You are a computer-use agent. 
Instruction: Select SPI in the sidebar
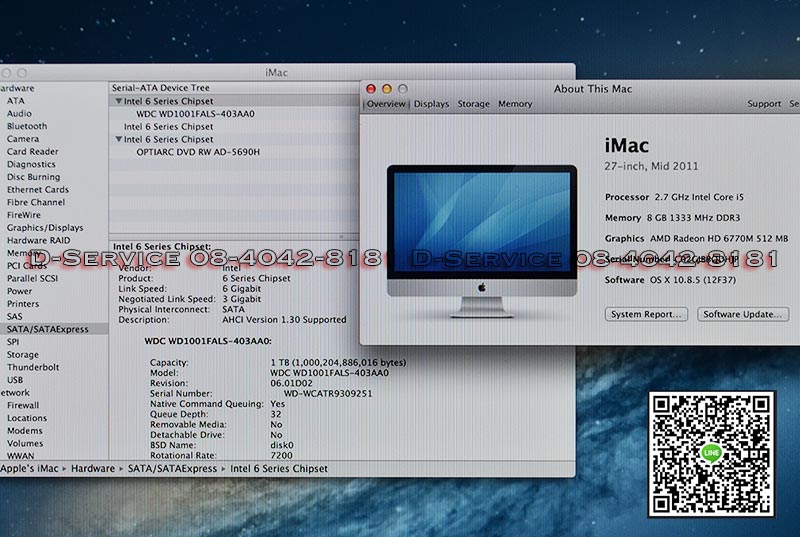click(13, 342)
